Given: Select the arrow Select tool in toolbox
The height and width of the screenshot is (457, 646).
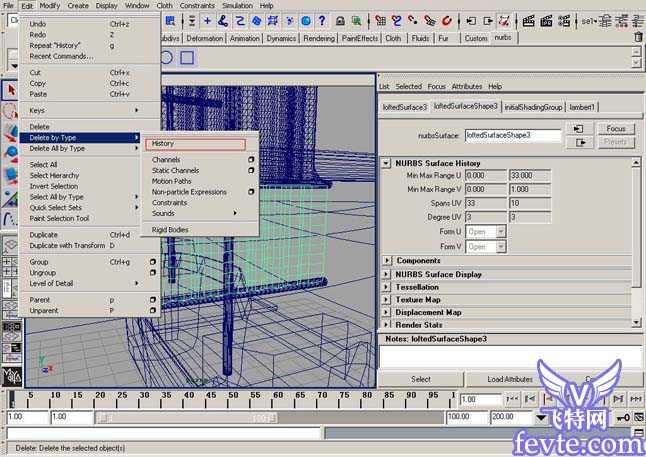Looking at the screenshot, I should 10,90.
